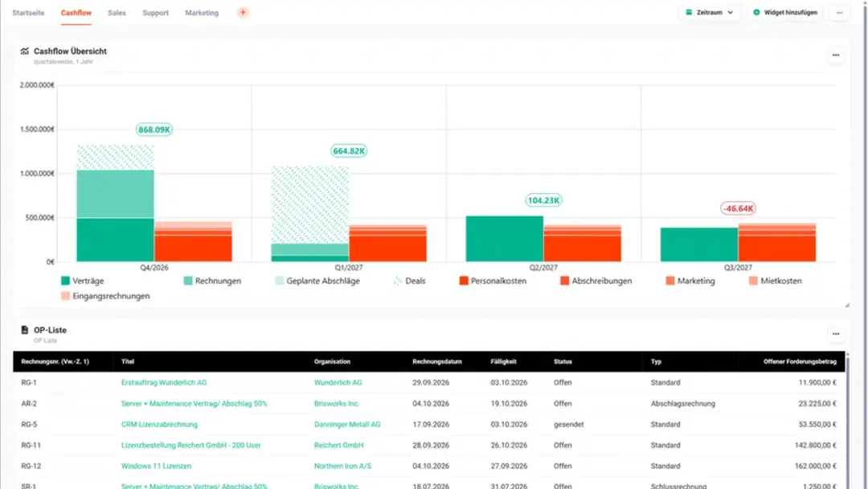
Task: Click the OP-Liste document icon
Action: (24, 330)
